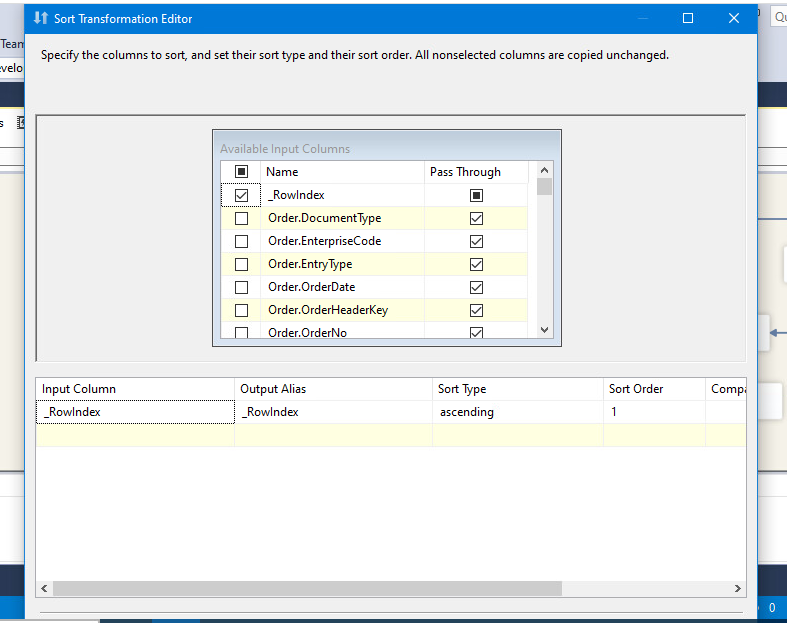Maximize the Sort Transformation Editor window

(688, 19)
